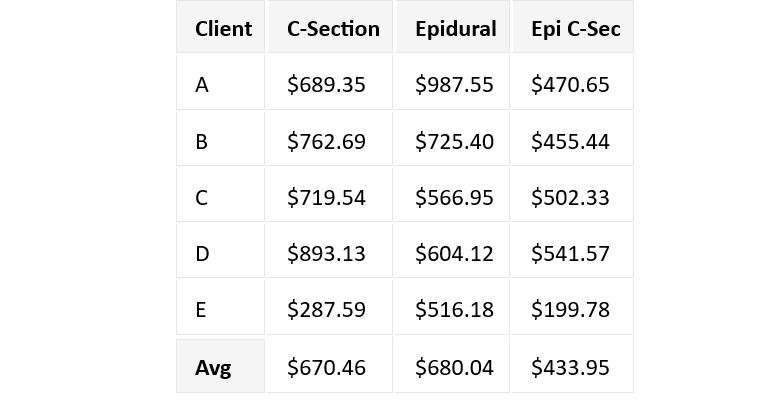Select the $762.69 cell
The image size is (772, 408).
coord(326,141)
